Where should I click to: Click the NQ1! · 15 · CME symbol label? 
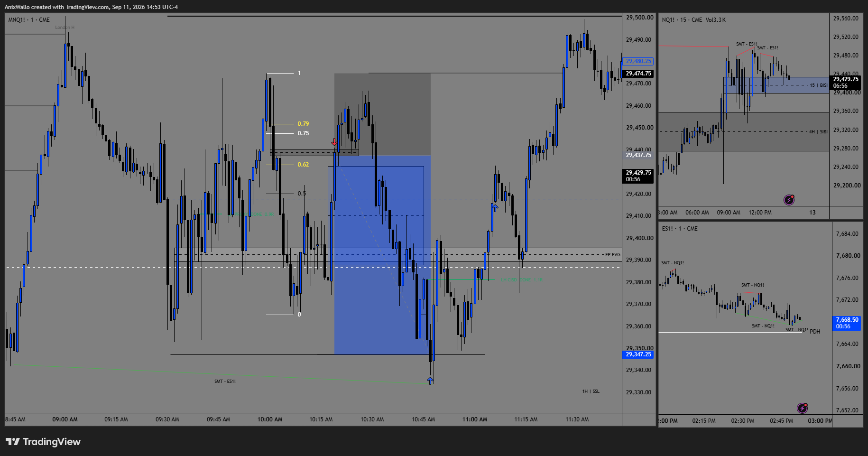682,20
